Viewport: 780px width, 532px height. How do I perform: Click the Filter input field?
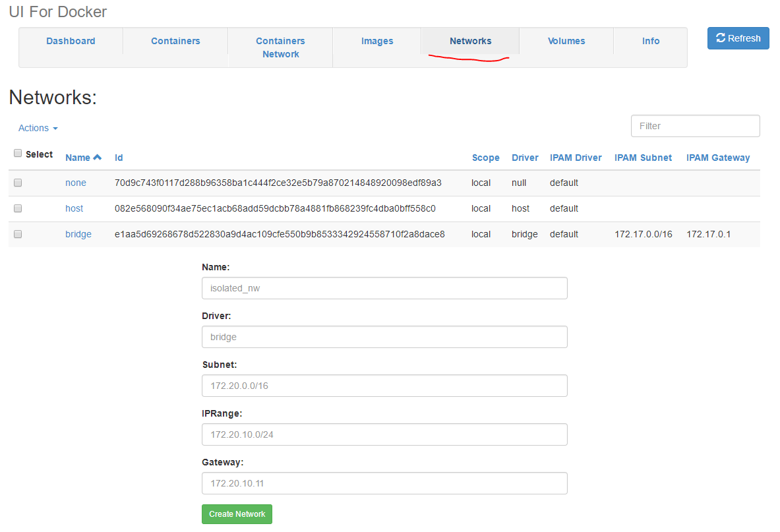coord(696,126)
